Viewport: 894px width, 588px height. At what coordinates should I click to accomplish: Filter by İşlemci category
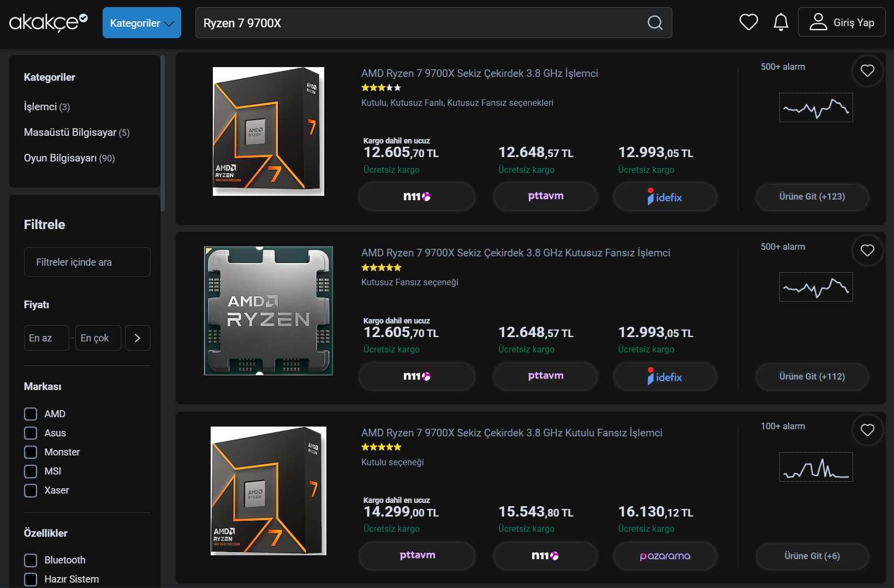47,107
